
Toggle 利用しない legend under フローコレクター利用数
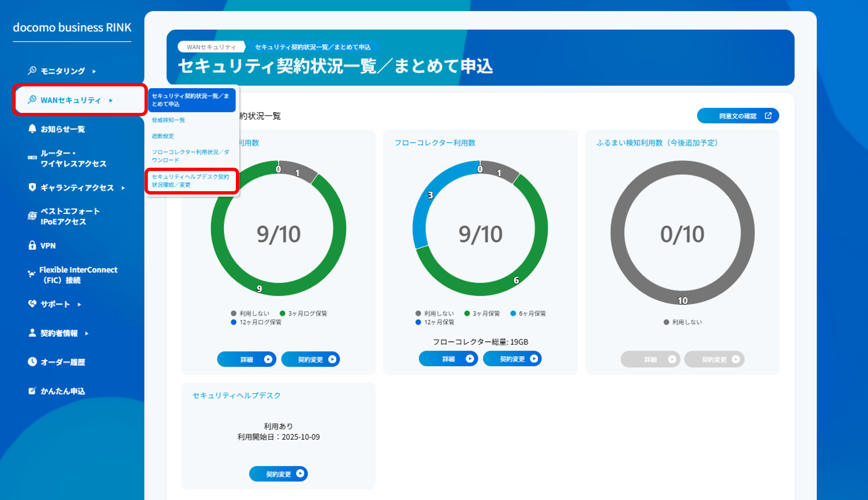pyautogui.click(x=435, y=313)
